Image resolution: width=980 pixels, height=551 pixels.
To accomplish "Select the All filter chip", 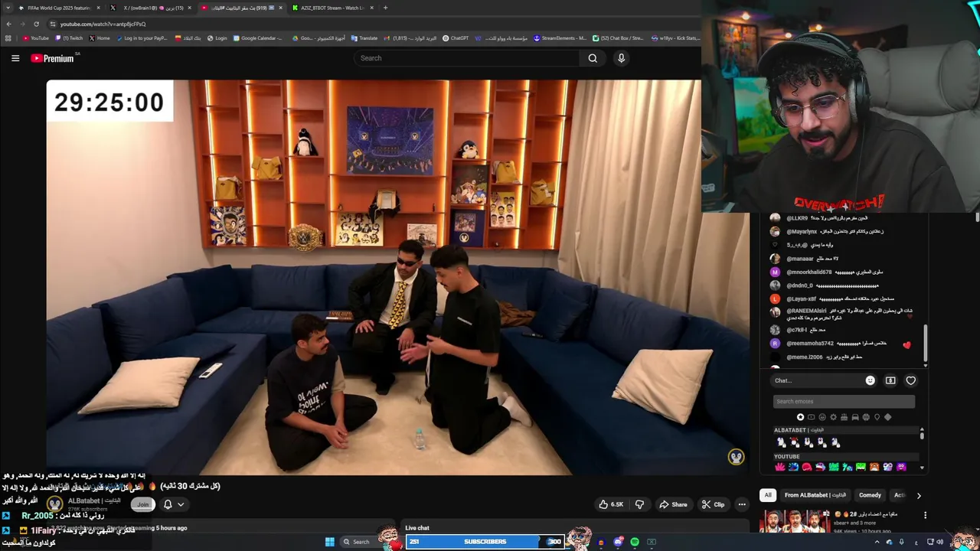I will 768,495.
